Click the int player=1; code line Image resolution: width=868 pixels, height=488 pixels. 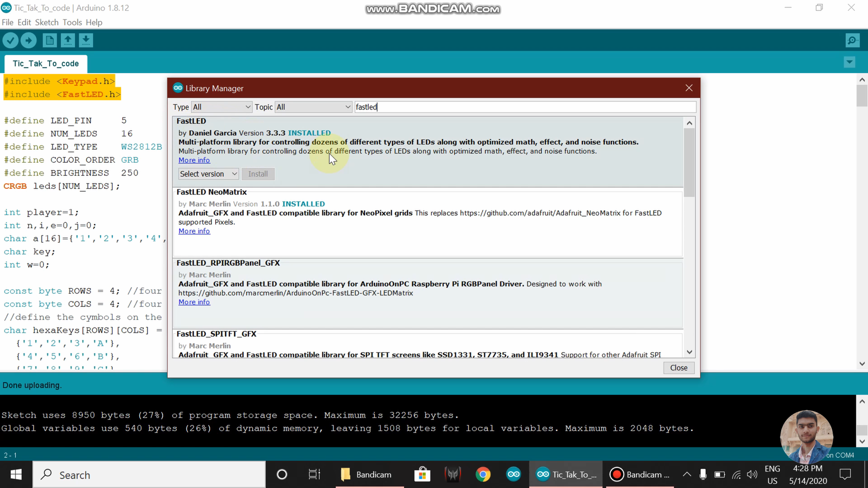click(x=41, y=212)
